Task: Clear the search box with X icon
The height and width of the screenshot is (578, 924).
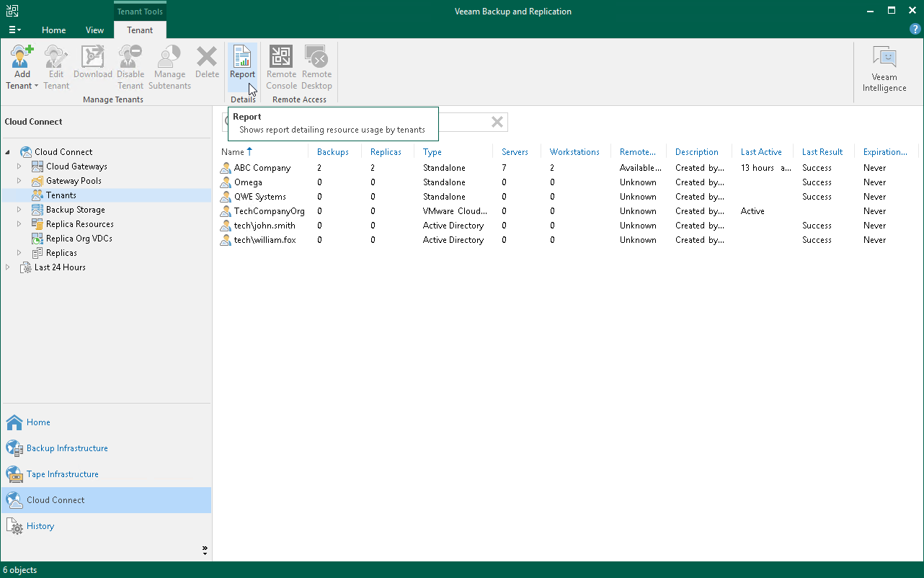Action: point(497,122)
